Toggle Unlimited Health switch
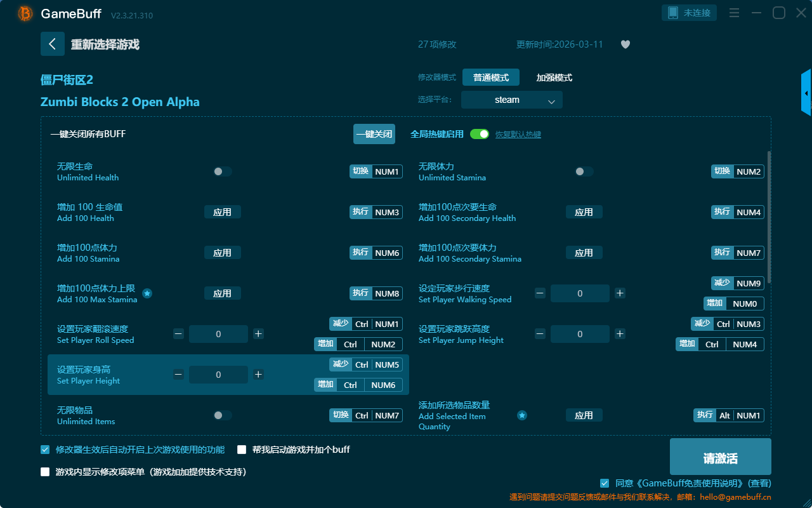The height and width of the screenshot is (508, 812). click(x=222, y=171)
